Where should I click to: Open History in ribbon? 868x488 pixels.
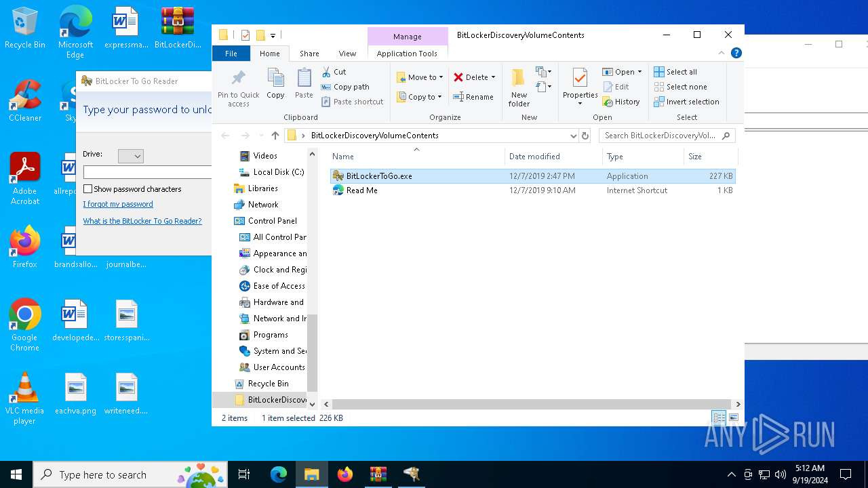click(x=620, y=102)
